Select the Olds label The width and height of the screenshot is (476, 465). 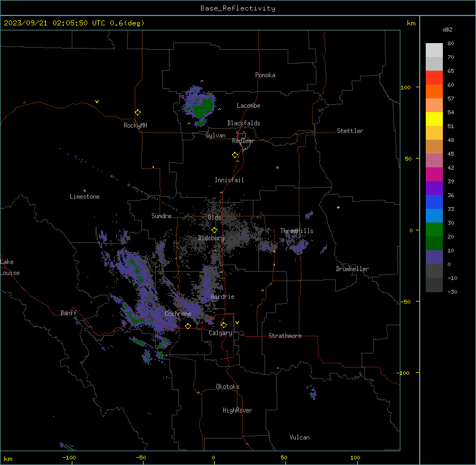tap(214, 218)
